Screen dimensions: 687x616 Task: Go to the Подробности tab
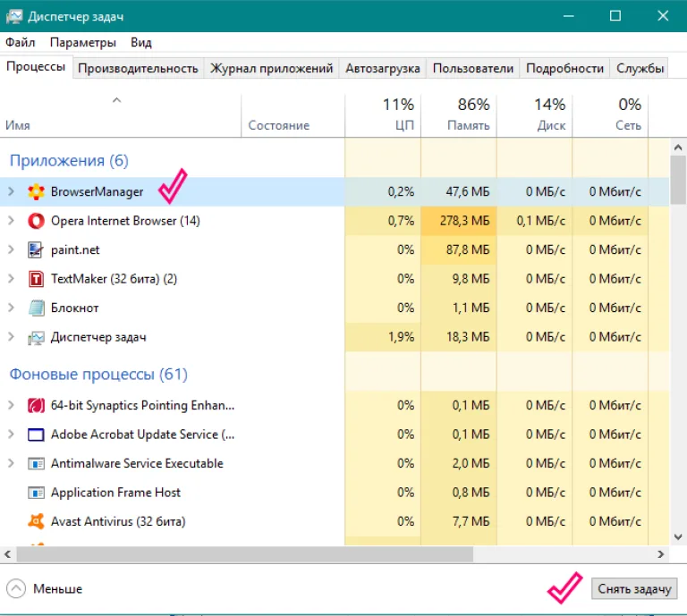click(564, 68)
